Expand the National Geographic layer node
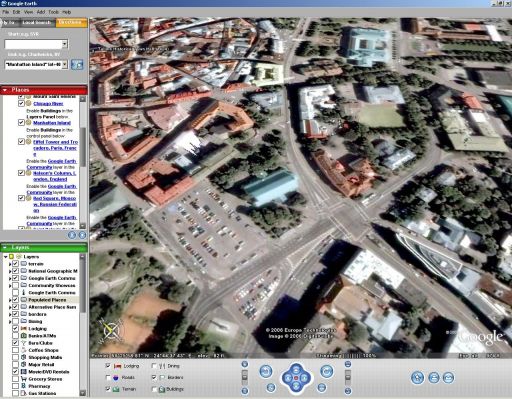The width and height of the screenshot is (512, 399). pyautogui.click(x=10, y=271)
